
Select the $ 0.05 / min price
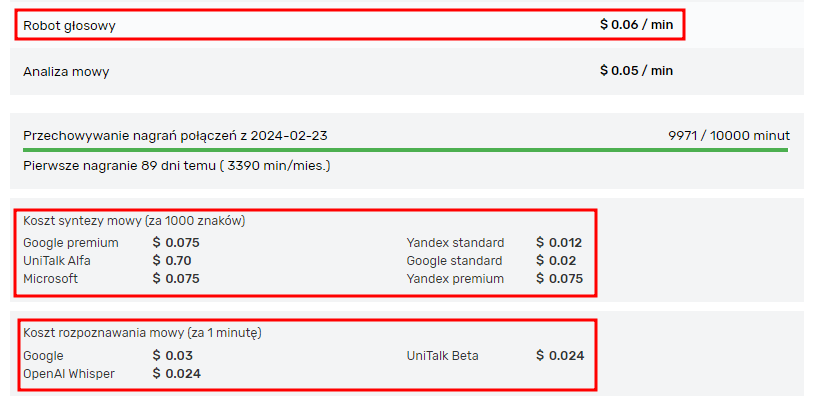tap(636, 71)
